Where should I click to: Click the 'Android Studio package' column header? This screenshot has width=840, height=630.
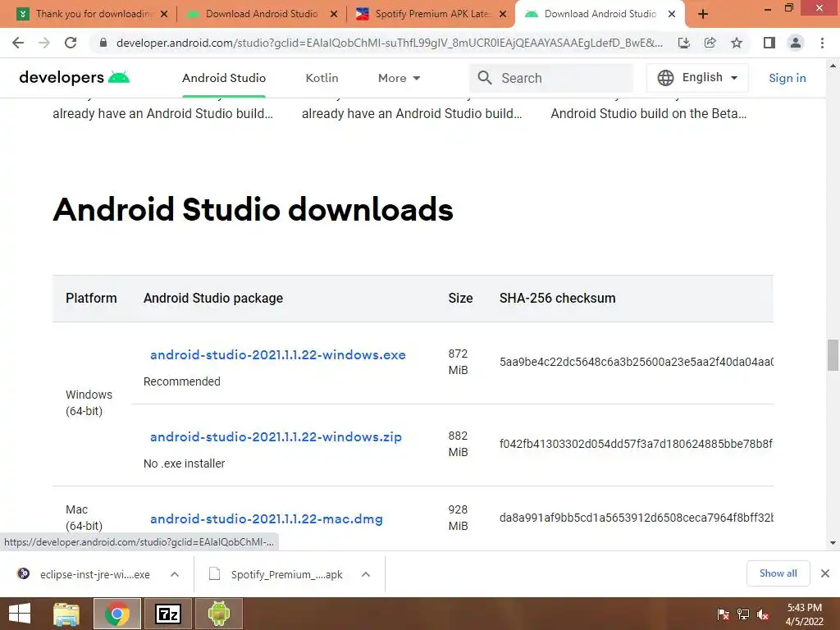tap(213, 298)
